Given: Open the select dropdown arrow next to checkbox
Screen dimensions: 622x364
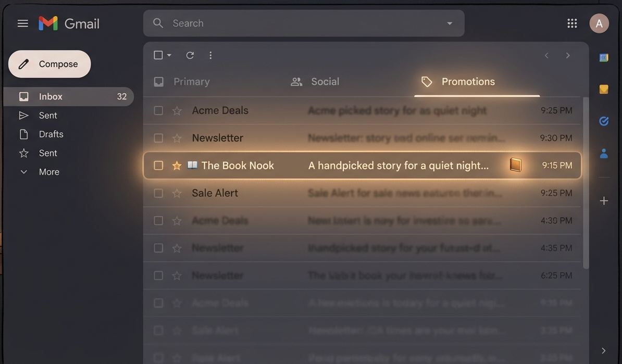Looking at the screenshot, I should point(169,55).
